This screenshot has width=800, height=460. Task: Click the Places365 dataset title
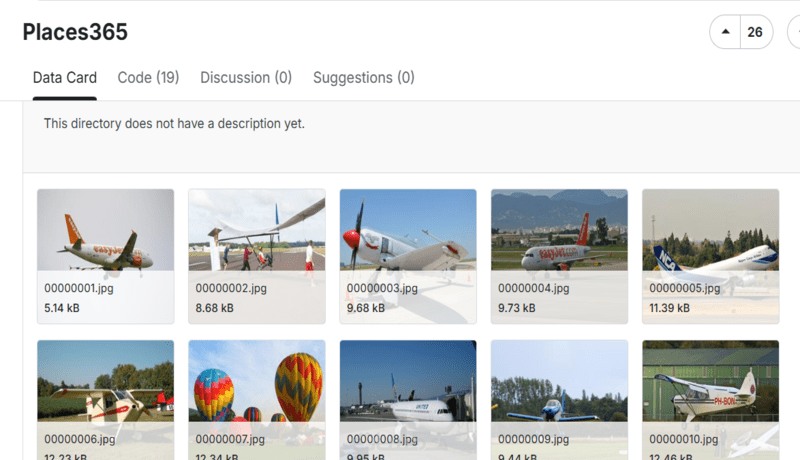tap(75, 32)
